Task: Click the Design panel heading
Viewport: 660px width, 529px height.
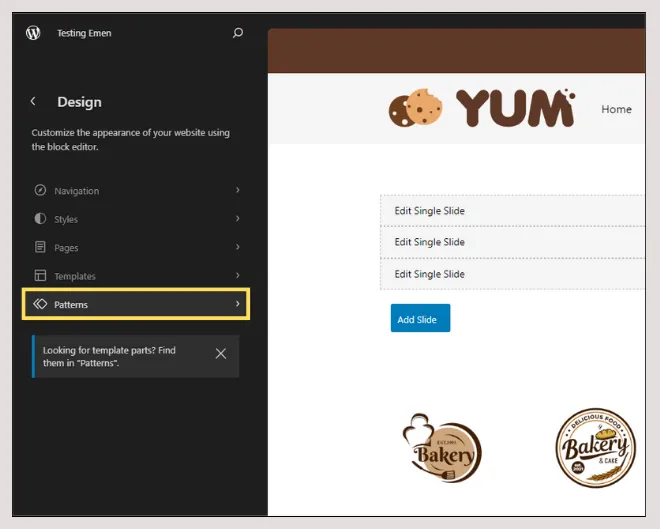Action: pyautogui.click(x=79, y=102)
